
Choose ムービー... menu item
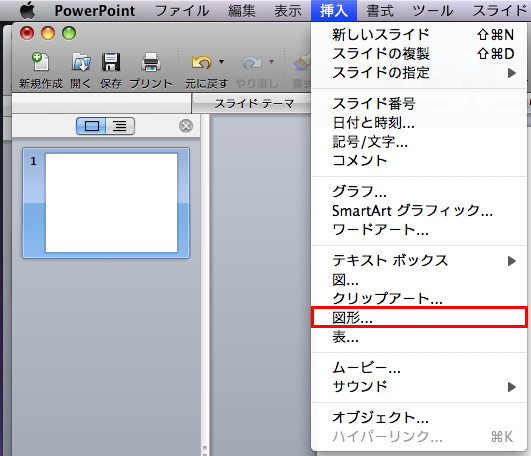(419, 368)
